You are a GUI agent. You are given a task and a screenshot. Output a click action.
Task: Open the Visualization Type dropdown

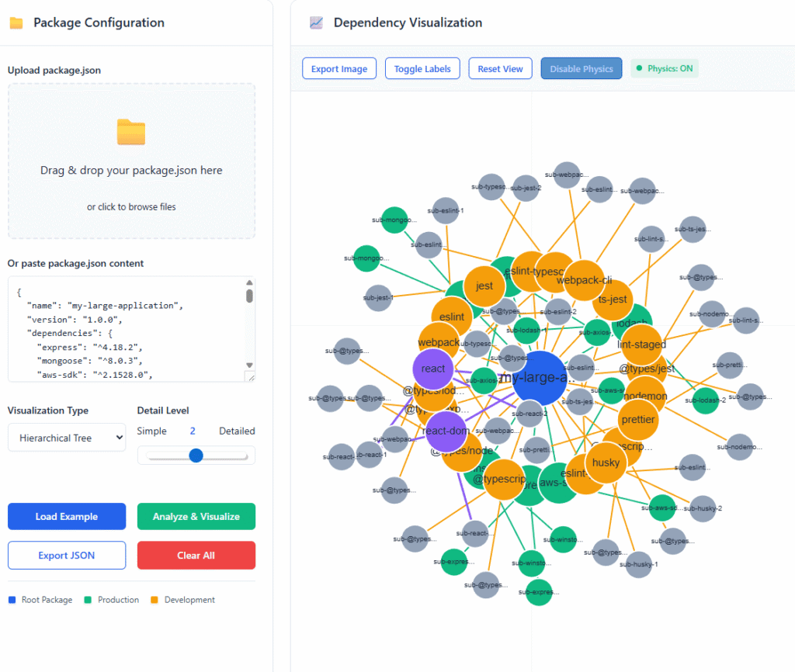point(67,437)
